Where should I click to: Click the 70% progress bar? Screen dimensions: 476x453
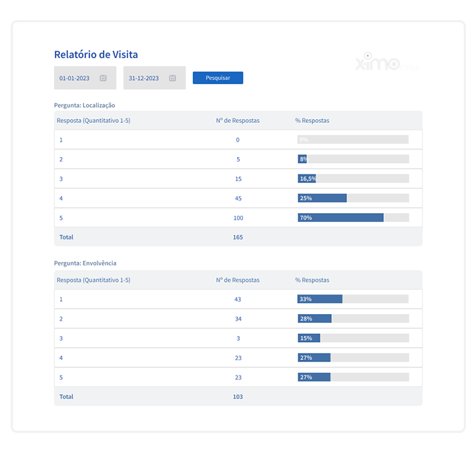tap(353, 218)
